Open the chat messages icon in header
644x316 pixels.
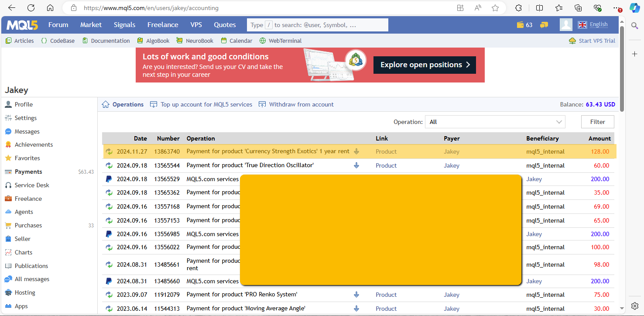544,25
